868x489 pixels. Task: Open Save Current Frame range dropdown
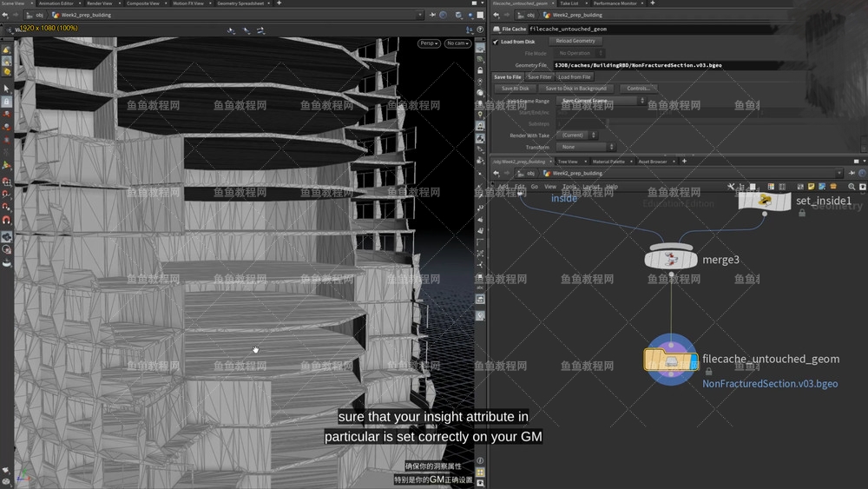tap(602, 101)
